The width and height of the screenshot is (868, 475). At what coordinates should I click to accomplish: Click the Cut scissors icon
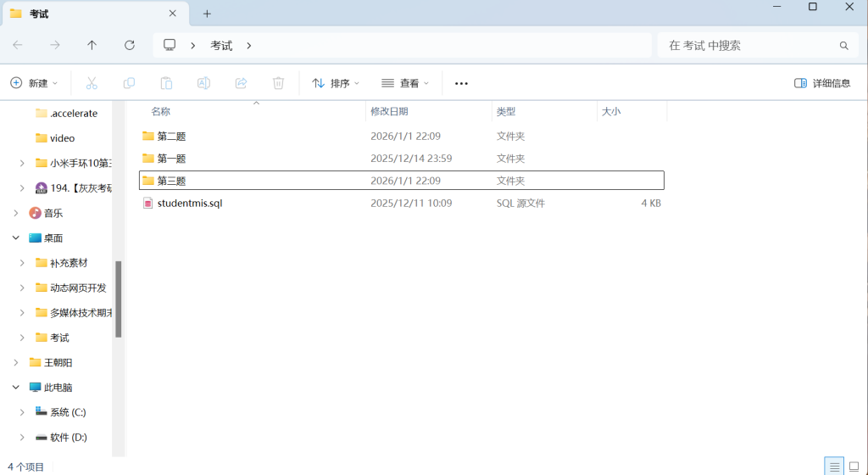click(92, 83)
